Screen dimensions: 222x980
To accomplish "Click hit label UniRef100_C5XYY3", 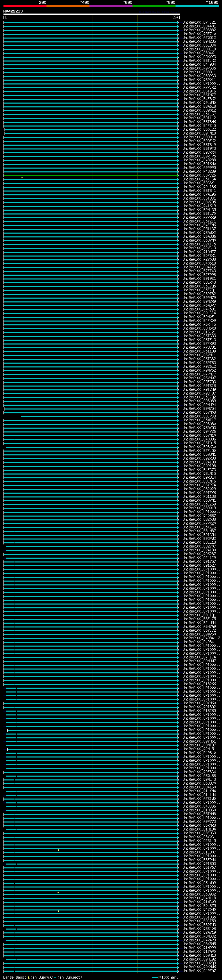I will point(199,57).
